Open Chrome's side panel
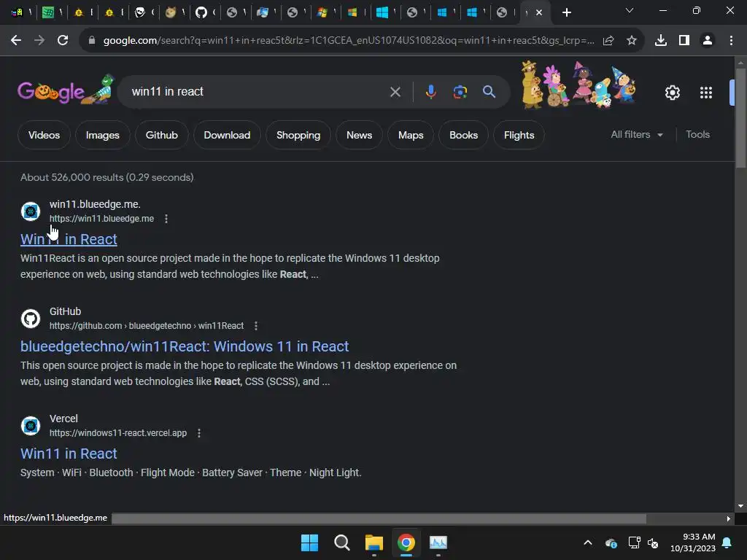Screen dimensions: 747x560 (684, 41)
